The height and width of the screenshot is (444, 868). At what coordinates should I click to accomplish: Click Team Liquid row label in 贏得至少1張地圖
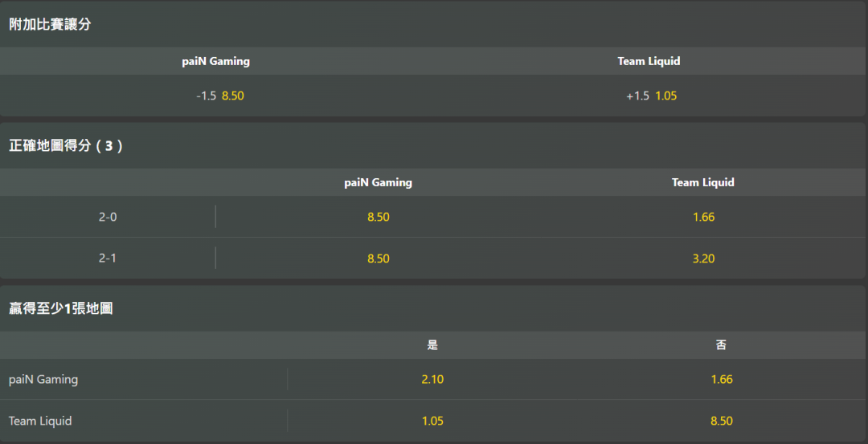40,421
